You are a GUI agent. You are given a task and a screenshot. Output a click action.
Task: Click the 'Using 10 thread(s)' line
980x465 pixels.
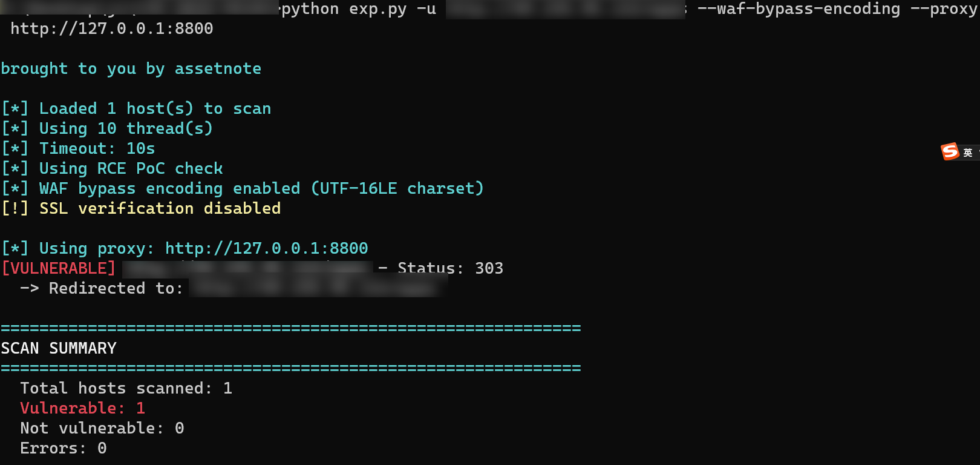(x=107, y=128)
